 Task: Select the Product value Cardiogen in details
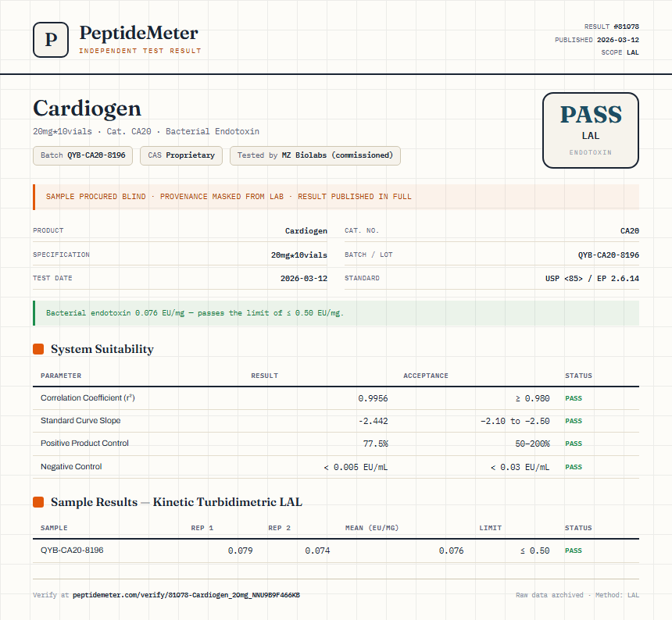(306, 231)
